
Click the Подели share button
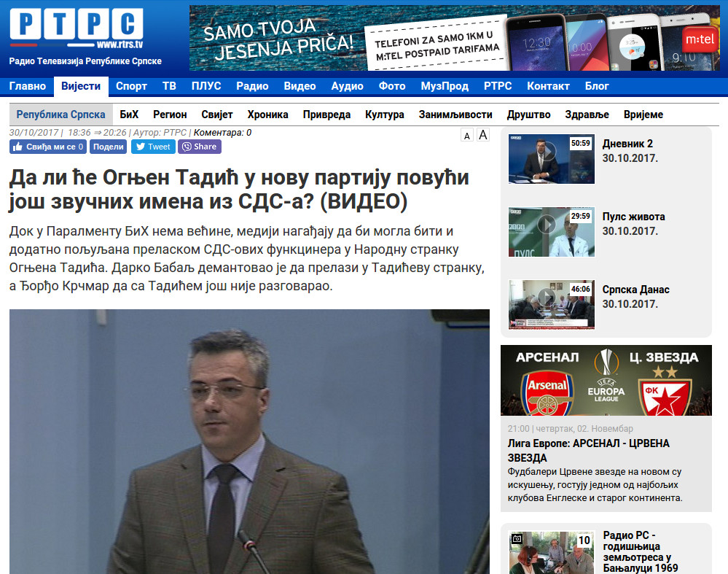coord(108,146)
